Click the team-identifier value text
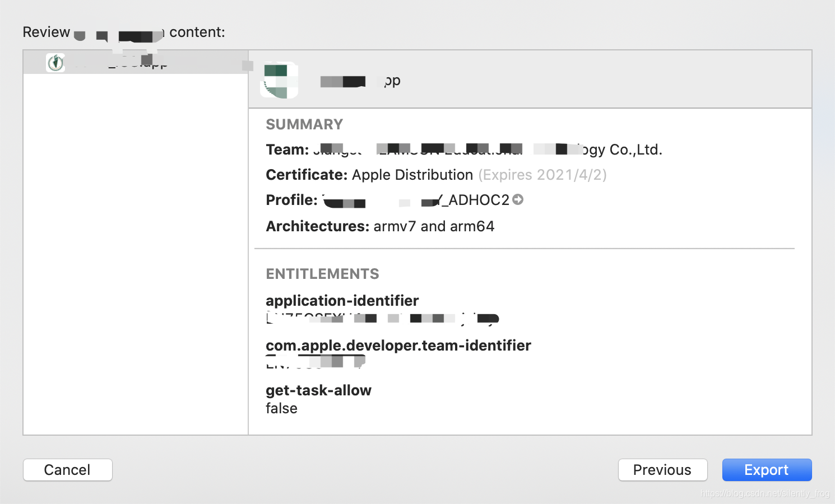Image resolution: width=835 pixels, height=504 pixels. 316,363
